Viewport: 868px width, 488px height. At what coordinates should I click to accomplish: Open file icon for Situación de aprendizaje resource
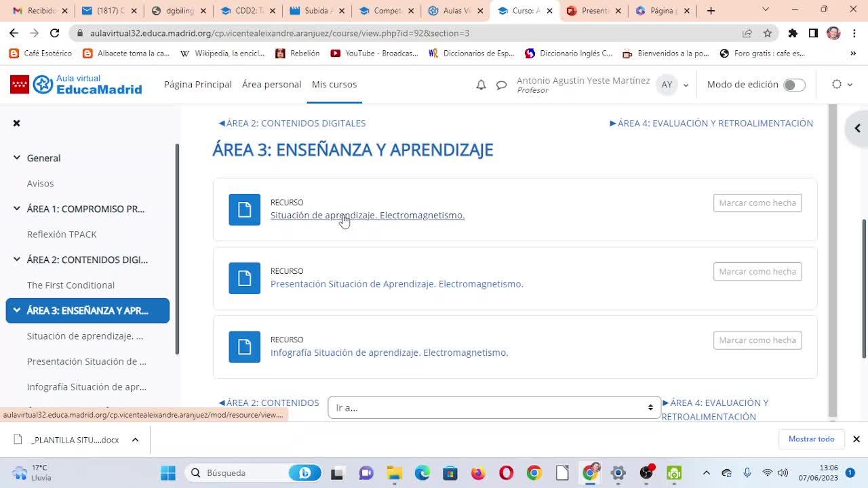[245, 209]
